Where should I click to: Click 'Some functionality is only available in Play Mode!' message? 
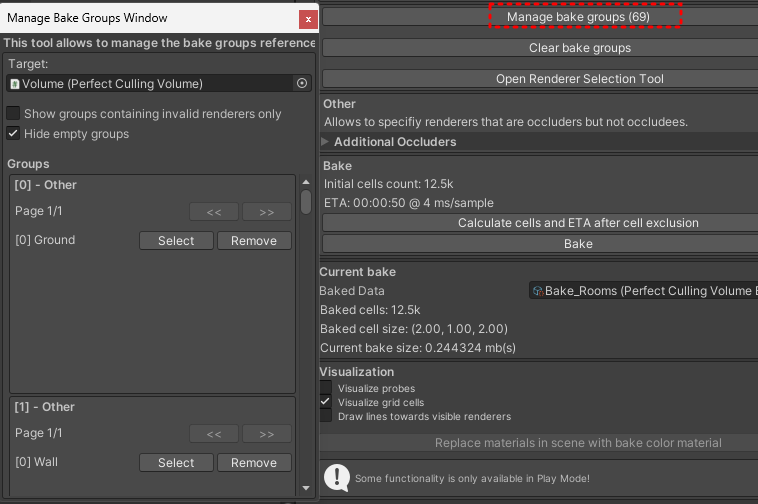click(x=472, y=478)
